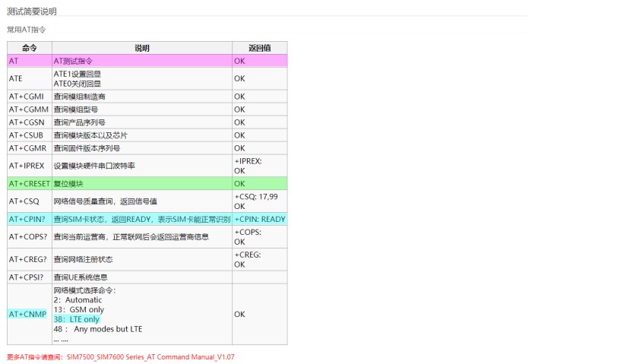The height and width of the screenshot is (364, 630).
Task: Click the AT+CGSN command cell
Action: 29,122
